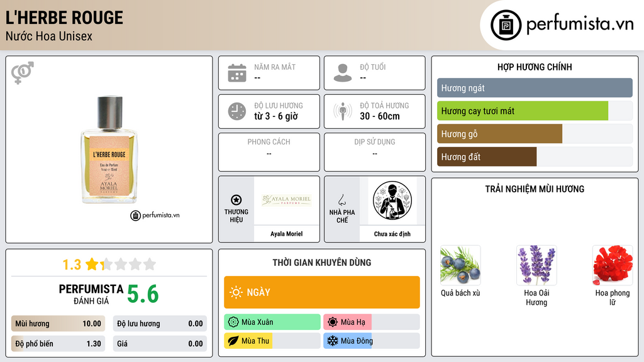The image size is (644, 362).
Task: Click the sun icon for Mùa Hạ
Action: [333, 322]
